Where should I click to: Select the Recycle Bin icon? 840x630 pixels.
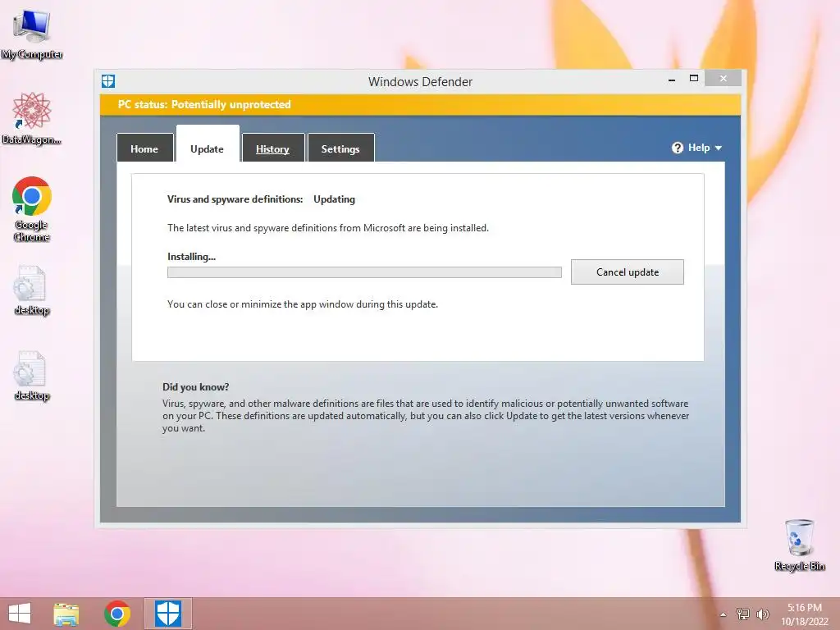tap(799, 546)
